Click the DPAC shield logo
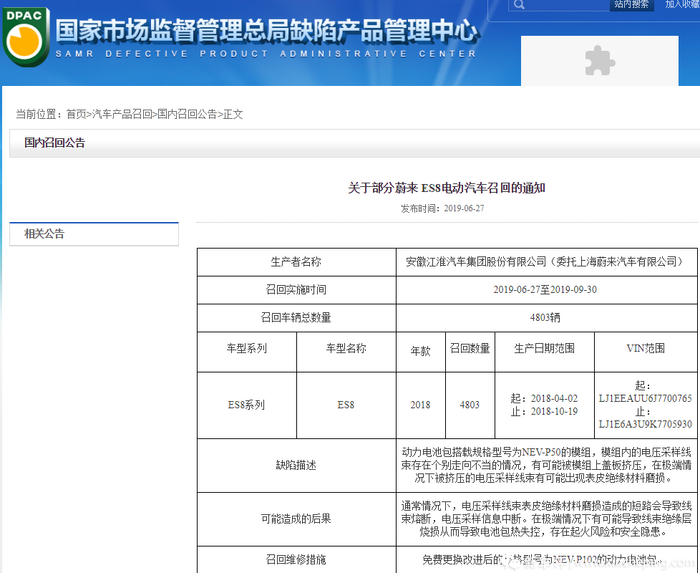The image size is (700, 573). click(x=25, y=37)
